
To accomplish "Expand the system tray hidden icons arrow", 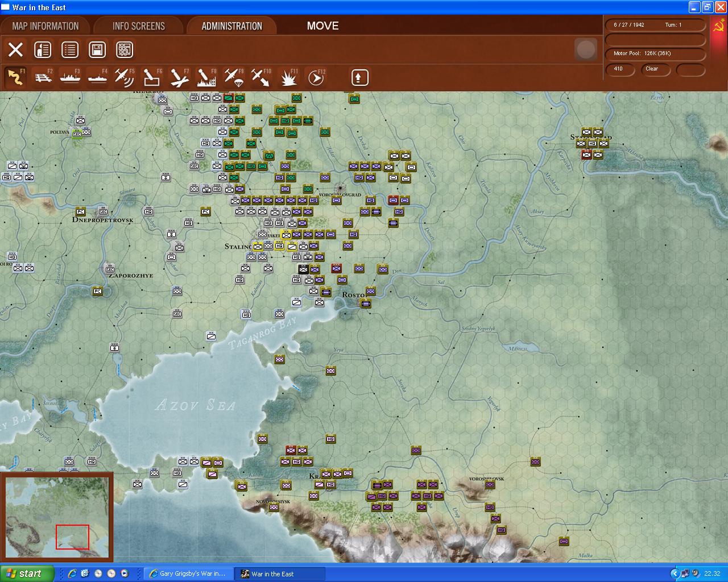I will (675, 573).
